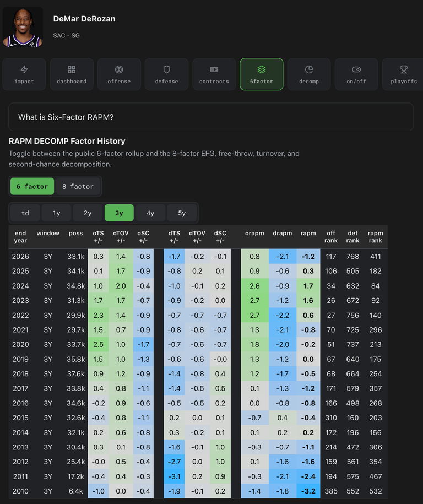Image resolution: width=423 pixels, height=504 pixels.
Task: Click the SAC - SG team label
Action: pyautogui.click(x=66, y=35)
